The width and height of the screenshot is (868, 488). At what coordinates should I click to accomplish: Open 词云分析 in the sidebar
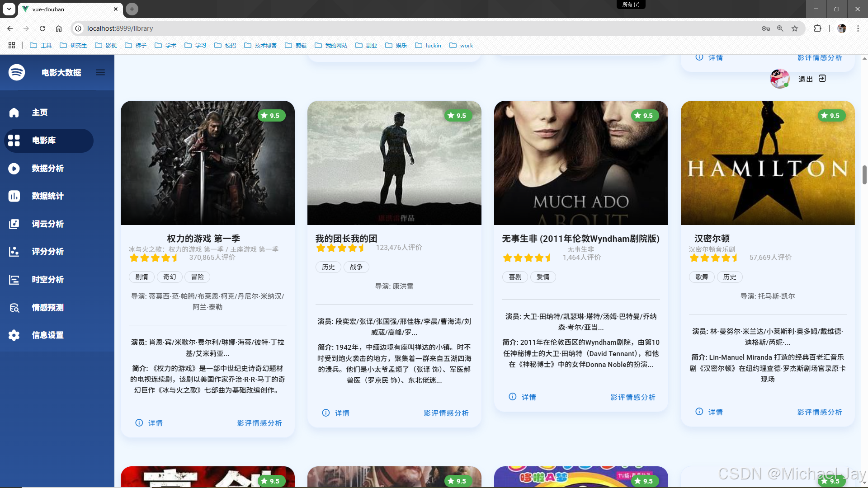pyautogui.click(x=47, y=224)
